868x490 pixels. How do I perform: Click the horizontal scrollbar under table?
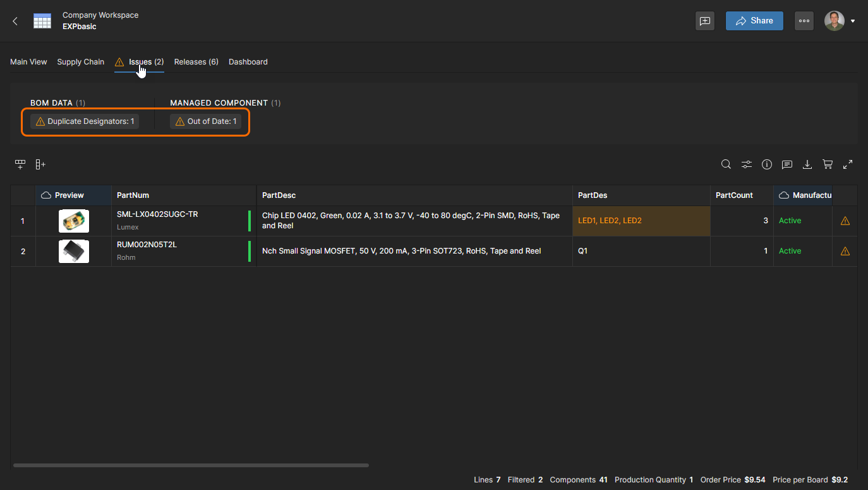191,465
